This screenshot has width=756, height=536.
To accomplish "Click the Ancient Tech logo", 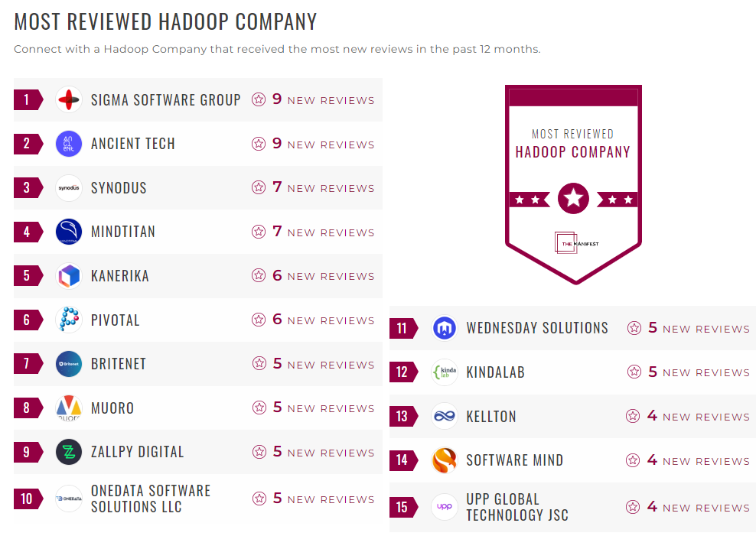I will click(x=67, y=144).
